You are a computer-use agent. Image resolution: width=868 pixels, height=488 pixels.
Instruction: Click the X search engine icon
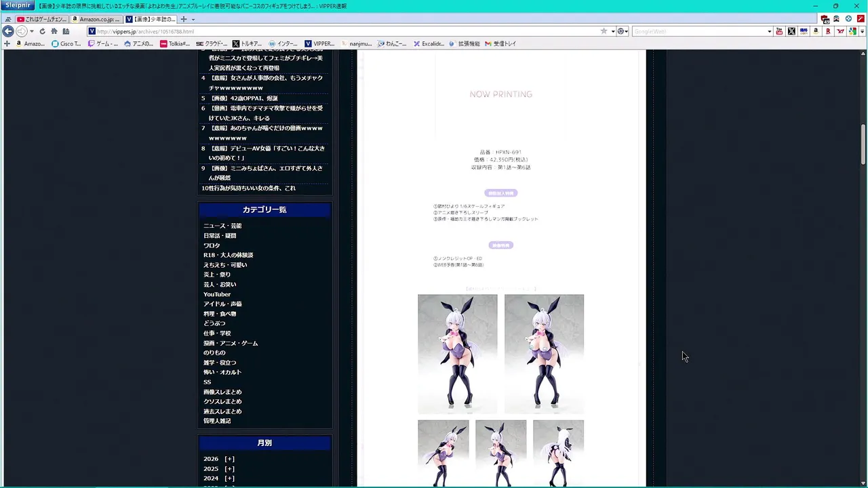coord(791,31)
